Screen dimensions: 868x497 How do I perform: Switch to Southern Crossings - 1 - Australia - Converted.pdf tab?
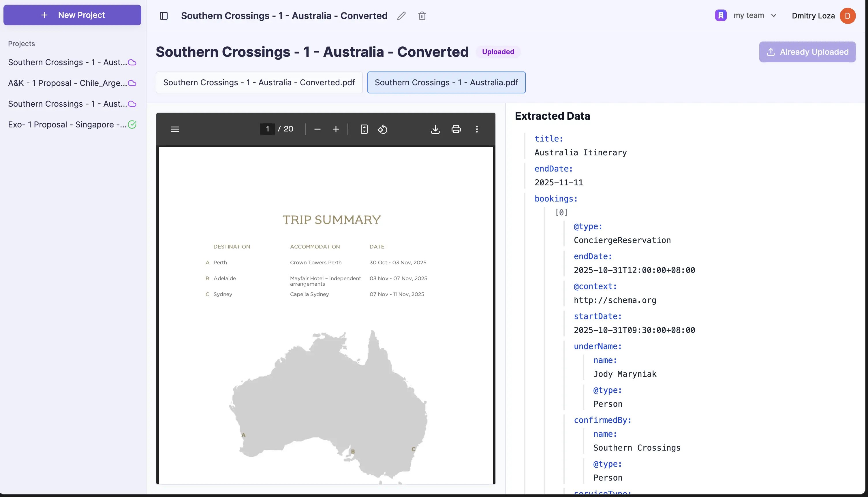tap(259, 82)
